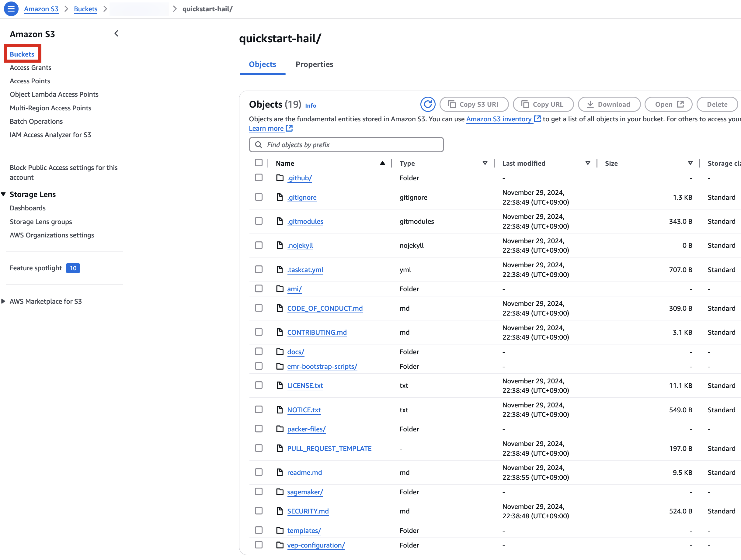Image resolution: width=741 pixels, height=560 pixels.
Task: Click the .nojekyll file icon
Action: tap(280, 245)
